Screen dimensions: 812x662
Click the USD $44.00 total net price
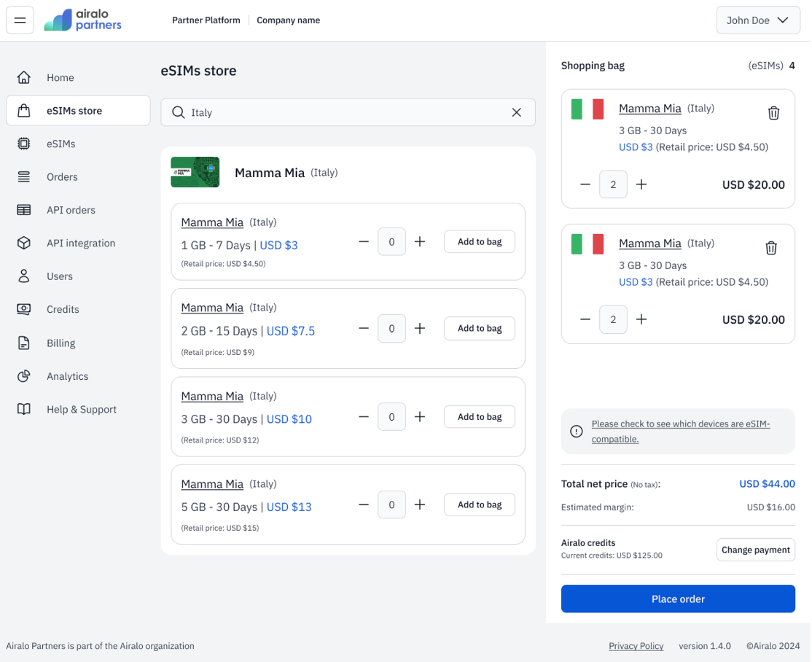pyautogui.click(x=767, y=484)
